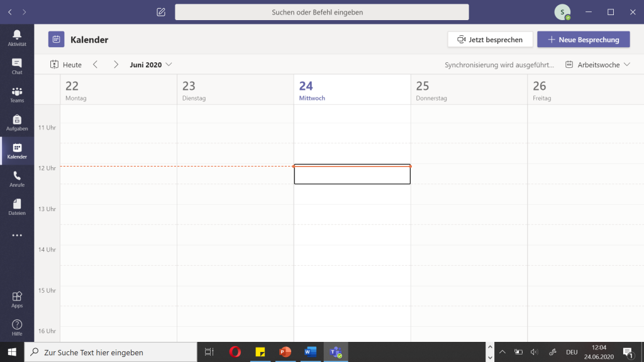Switch to Word in the taskbar

point(311,352)
